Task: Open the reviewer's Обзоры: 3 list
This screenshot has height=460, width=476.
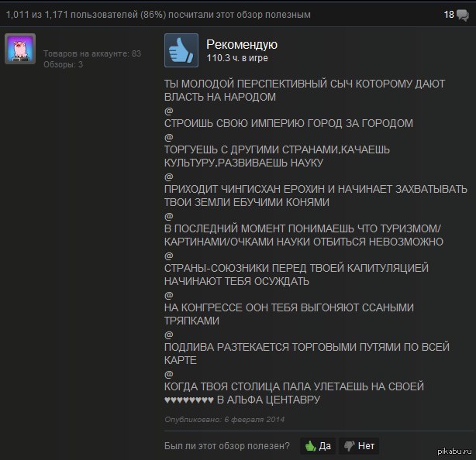Action: point(63,64)
